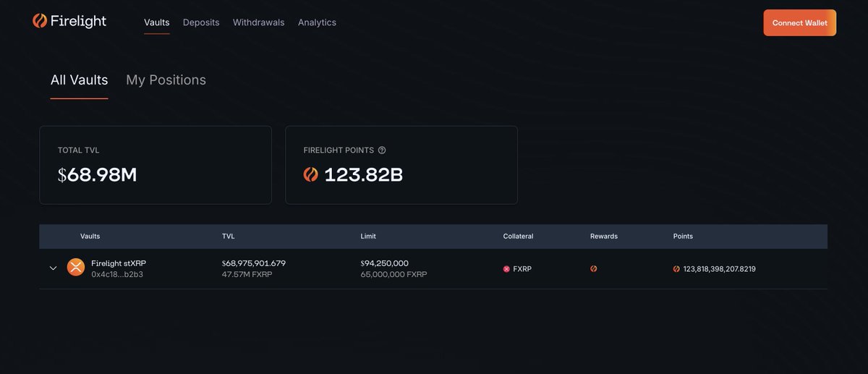Click the Firelight stXRP vault icon
Image resolution: width=868 pixels, height=374 pixels.
tap(76, 268)
